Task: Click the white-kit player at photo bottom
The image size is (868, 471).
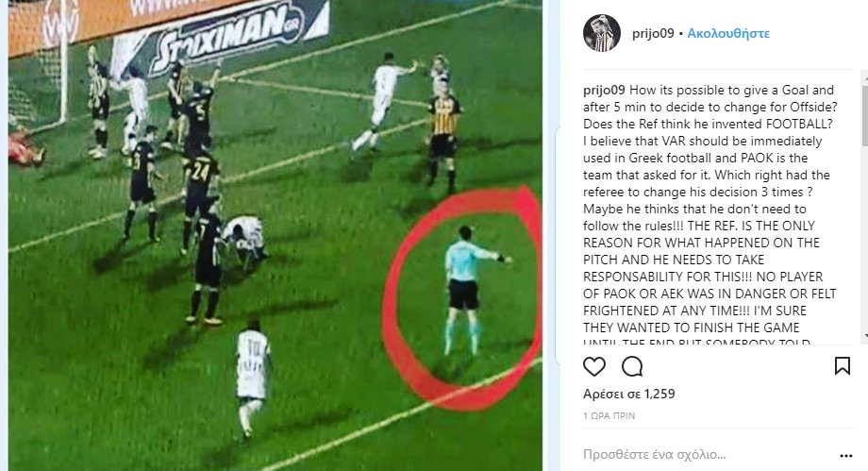Action: (252, 378)
